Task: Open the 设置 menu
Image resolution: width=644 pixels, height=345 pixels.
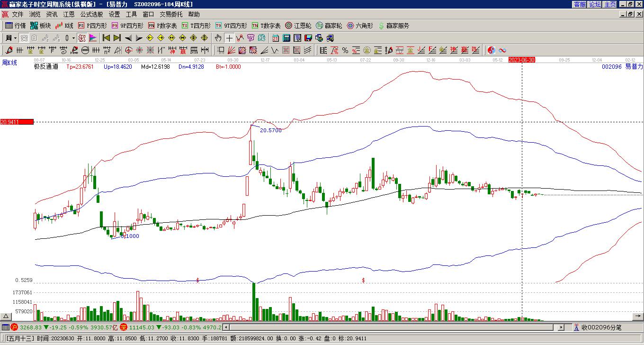Action: click(114, 15)
